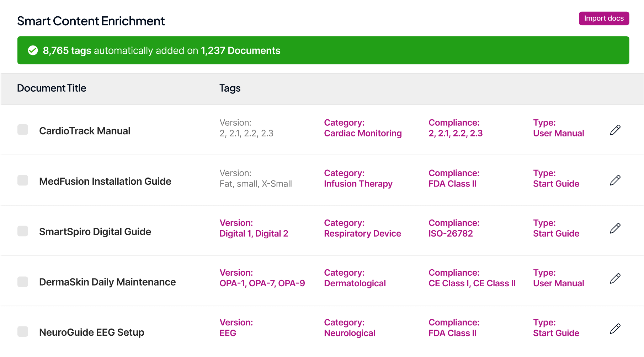The image size is (644, 357).
Task: Select the DermaSkin Daily Maintenance checkbox
Action: tap(23, 282)
